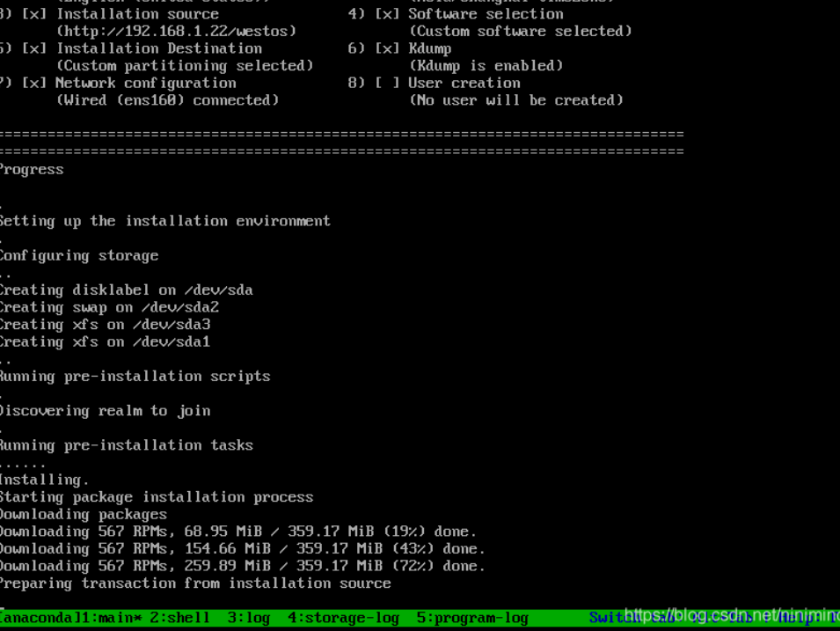Screen dimensions: 840x631
Task: Toggle the Network configuration [x] checkbox
Action: tap(33, 83)
